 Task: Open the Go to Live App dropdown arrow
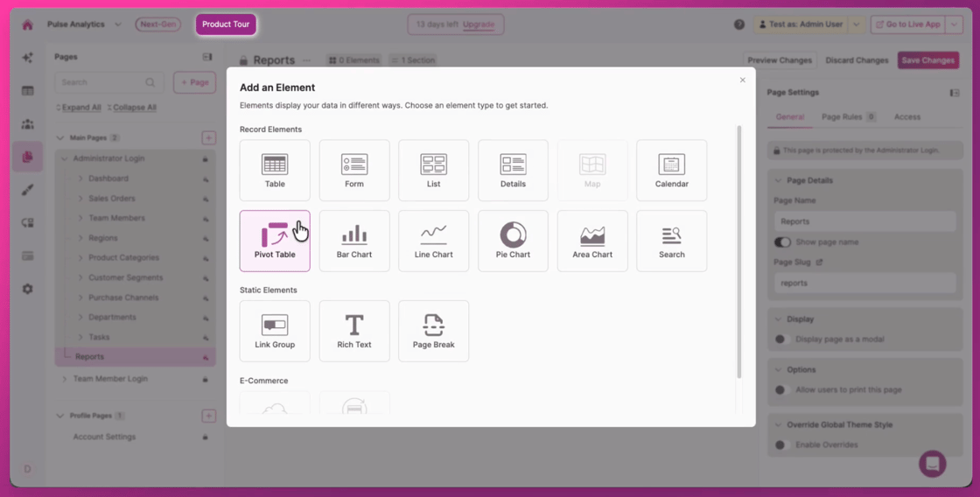click(x=954, y=24)
